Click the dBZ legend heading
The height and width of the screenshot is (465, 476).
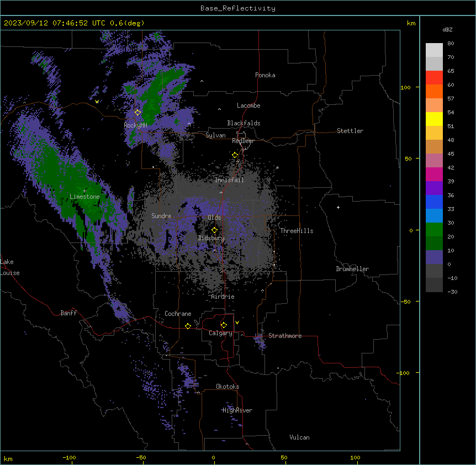point(447,30)
